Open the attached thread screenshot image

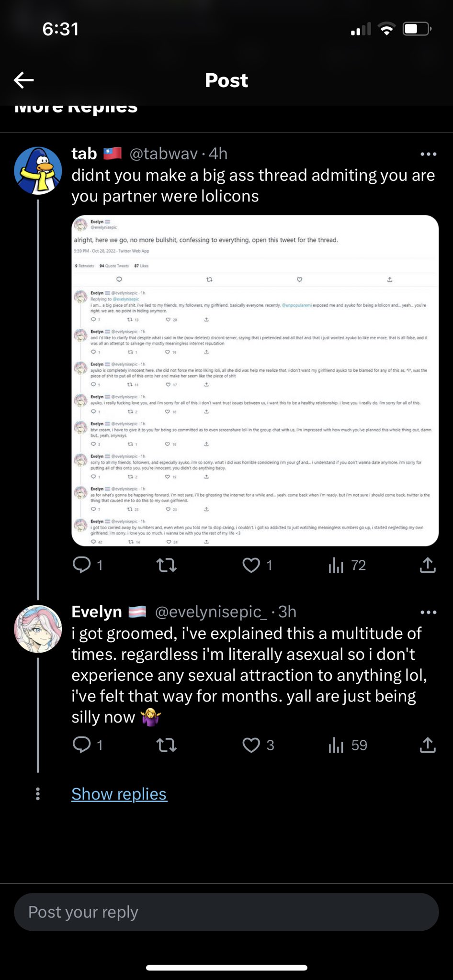[x=255, y=380]
